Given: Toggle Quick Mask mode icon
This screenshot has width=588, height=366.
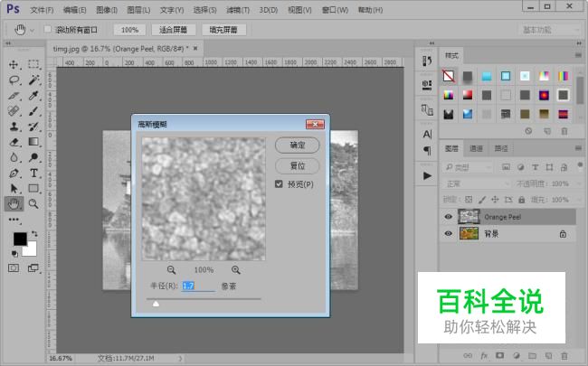Looking at the screenshot, I should click(x=14, y=268).
